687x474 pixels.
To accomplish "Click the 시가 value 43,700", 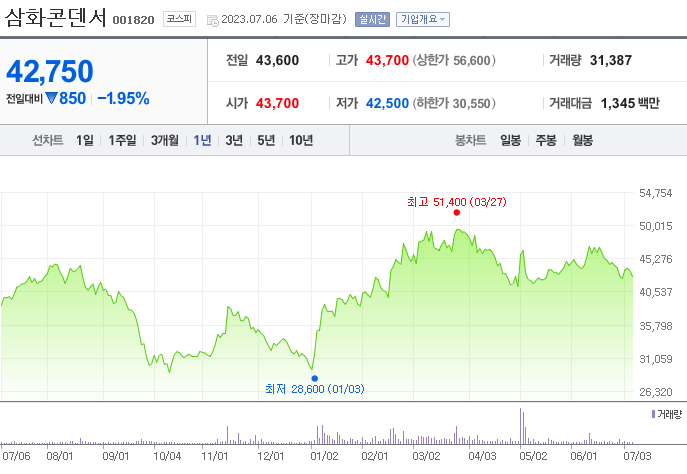I will pyautogui.click(x=277, y=103).
